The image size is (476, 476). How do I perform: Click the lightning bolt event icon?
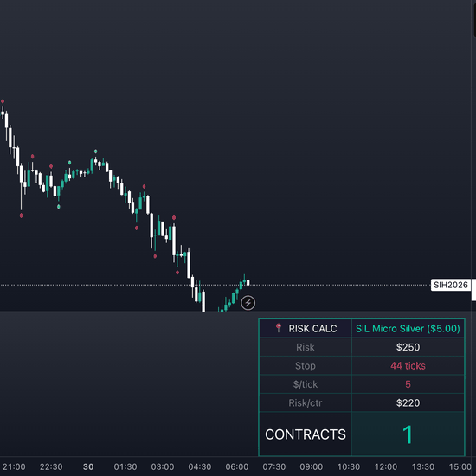(x=248, y=303)
